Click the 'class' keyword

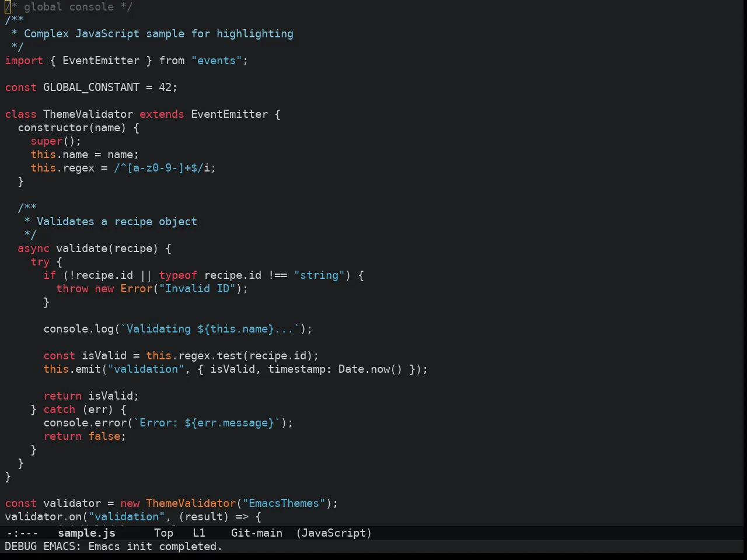[20, 114]
